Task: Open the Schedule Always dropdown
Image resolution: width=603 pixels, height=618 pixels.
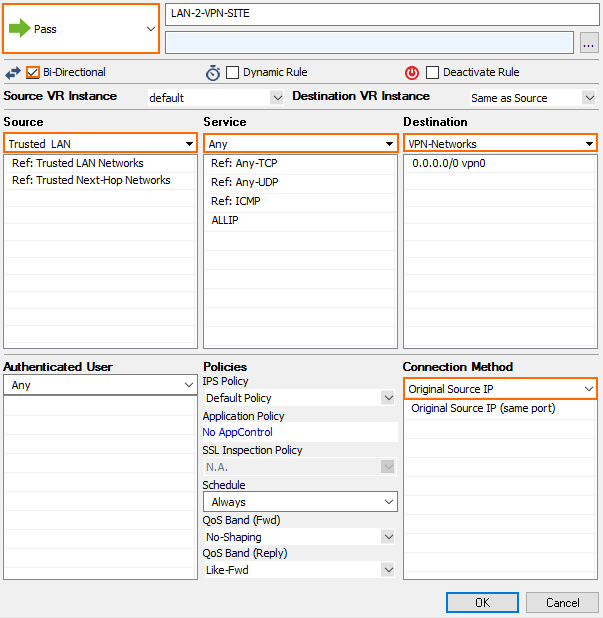Action: [x=300, y=502]
